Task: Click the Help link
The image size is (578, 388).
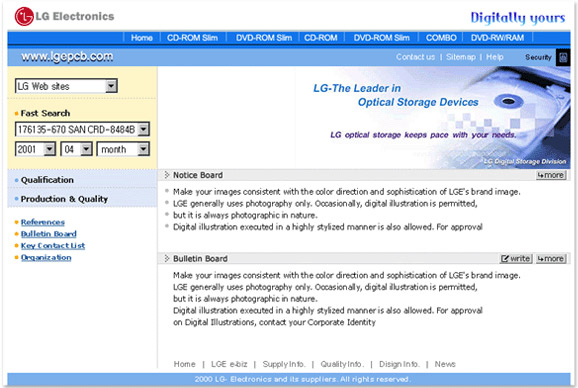Action: tap(494, 57)
